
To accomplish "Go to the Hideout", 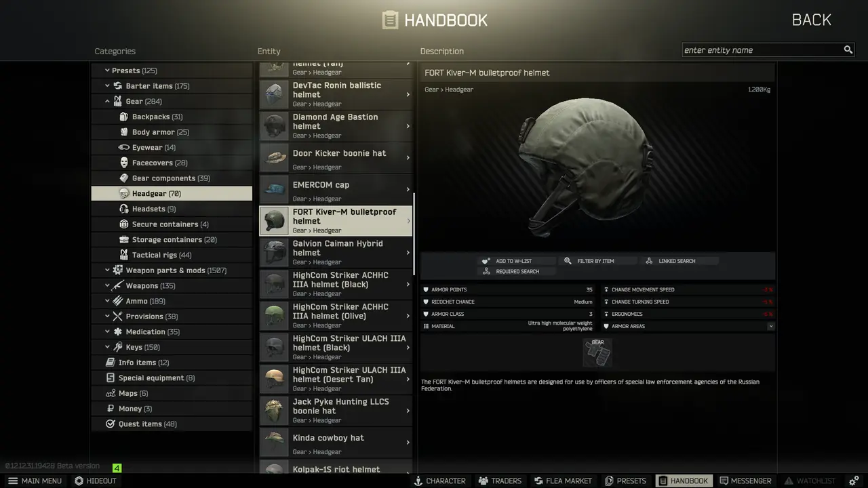I will (x=96, y=481).
